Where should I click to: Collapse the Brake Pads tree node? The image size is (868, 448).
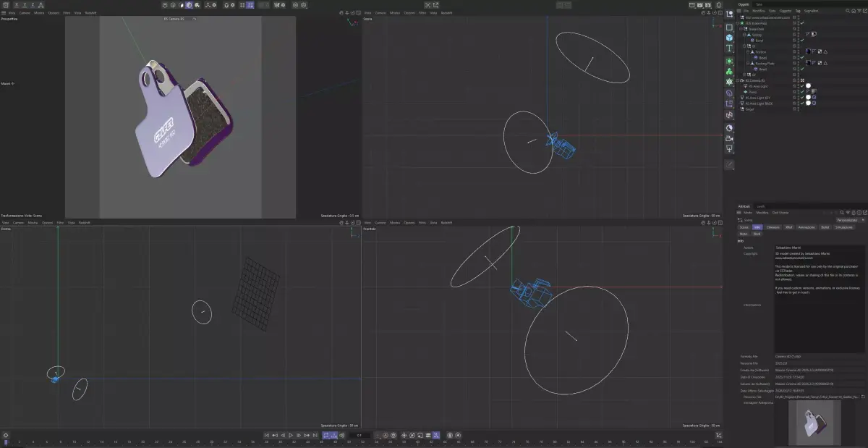click(741, 29)
